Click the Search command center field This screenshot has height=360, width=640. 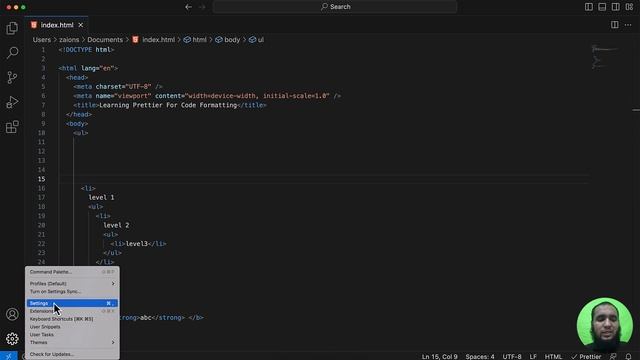[335, 7]
